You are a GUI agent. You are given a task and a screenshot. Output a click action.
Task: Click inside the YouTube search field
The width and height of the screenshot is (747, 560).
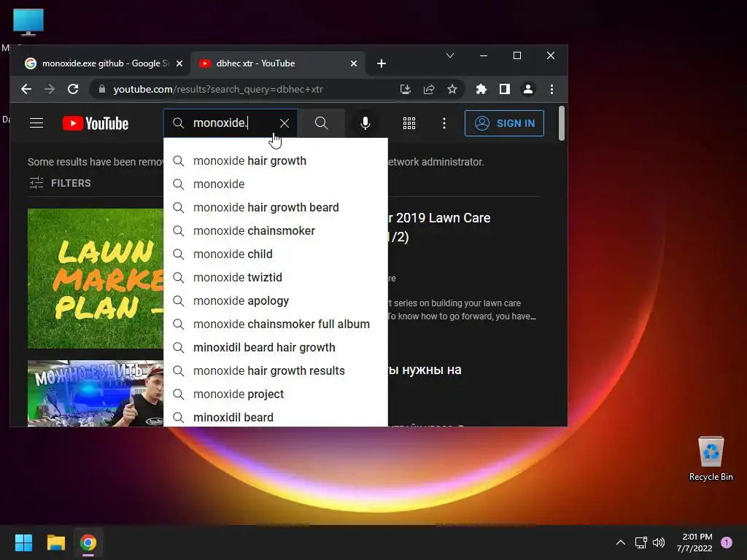click(231, 123)
